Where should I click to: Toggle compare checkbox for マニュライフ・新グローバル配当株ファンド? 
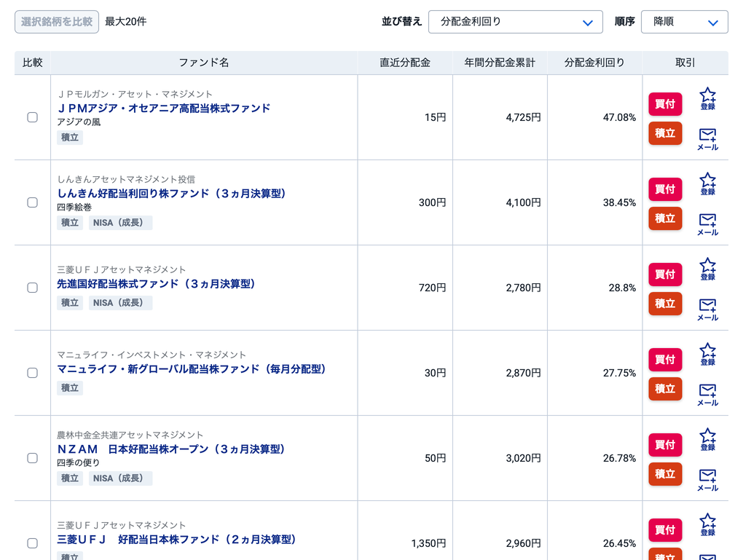[x=32, y=373]
